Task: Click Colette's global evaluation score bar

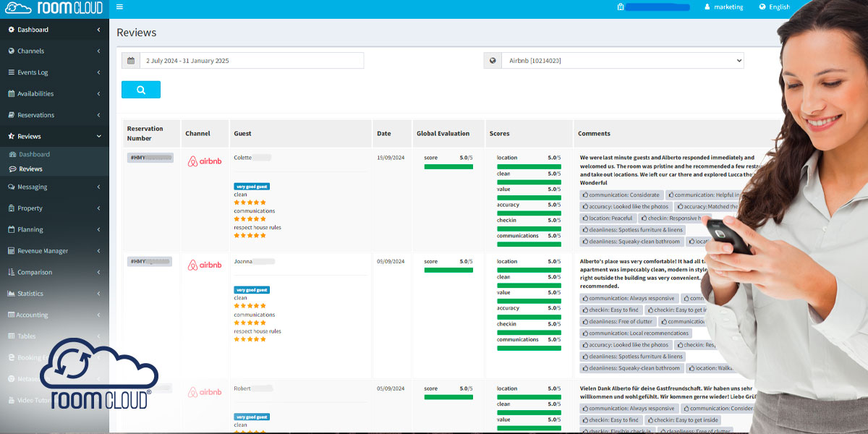Action: tap(448, 166)
